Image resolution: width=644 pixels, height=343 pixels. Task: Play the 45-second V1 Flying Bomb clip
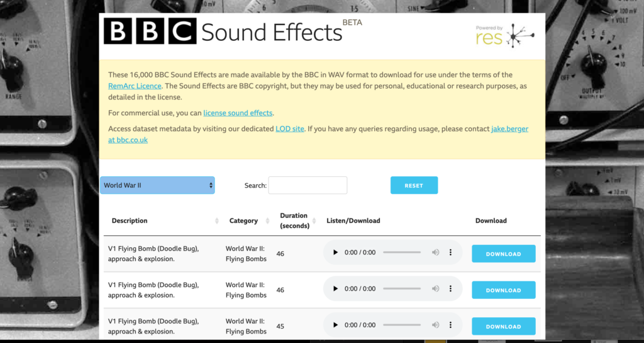(x=335, y=325)
